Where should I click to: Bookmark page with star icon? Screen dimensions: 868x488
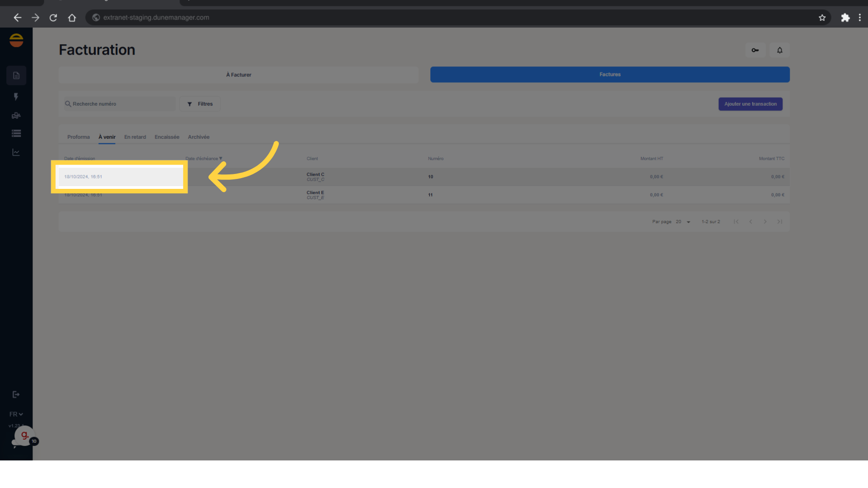(822, 18)
